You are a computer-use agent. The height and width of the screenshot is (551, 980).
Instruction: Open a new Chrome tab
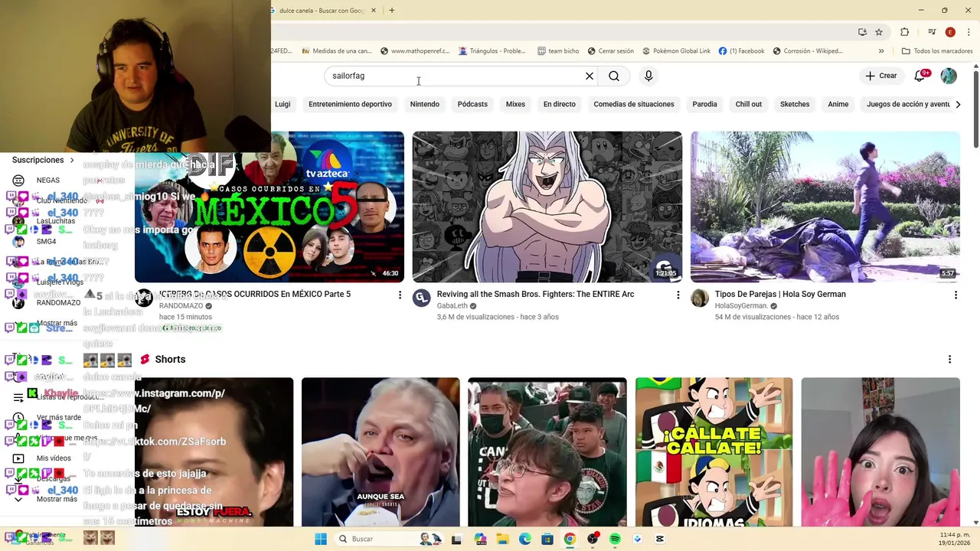pyautogui.click(x=391, y=11)
